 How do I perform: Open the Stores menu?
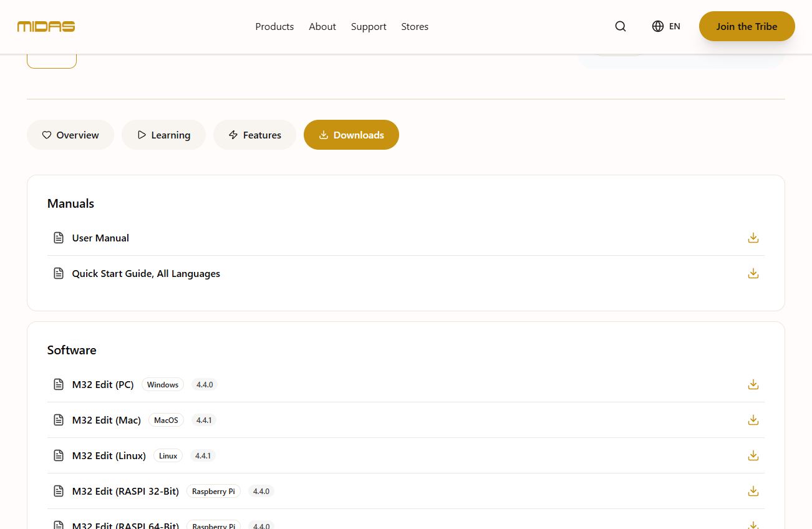pos(415,26)
